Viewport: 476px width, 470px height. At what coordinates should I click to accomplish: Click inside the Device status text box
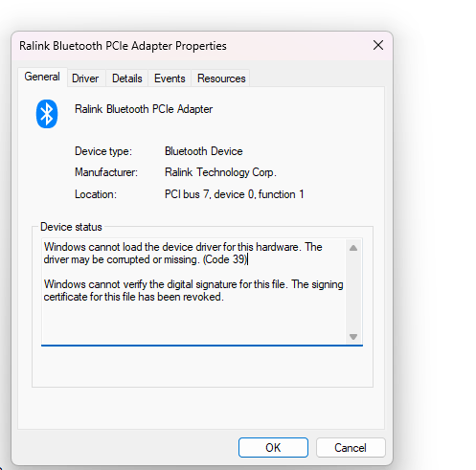pyautogui.click(x=202, y=291)
